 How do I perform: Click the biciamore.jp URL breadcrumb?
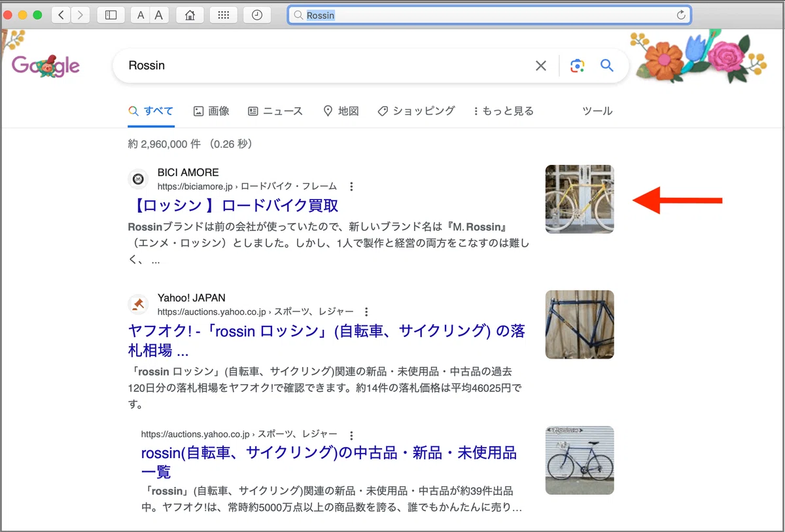tap(247, 186)
